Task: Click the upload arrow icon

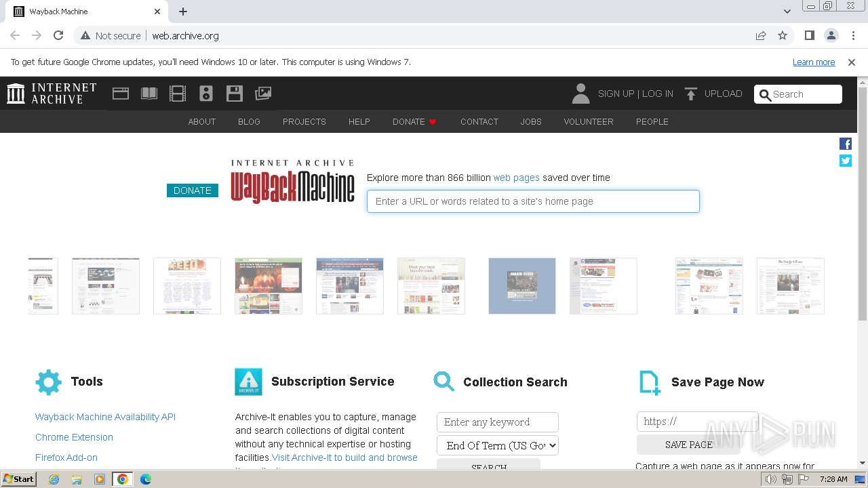Action: tap(690, 94)
